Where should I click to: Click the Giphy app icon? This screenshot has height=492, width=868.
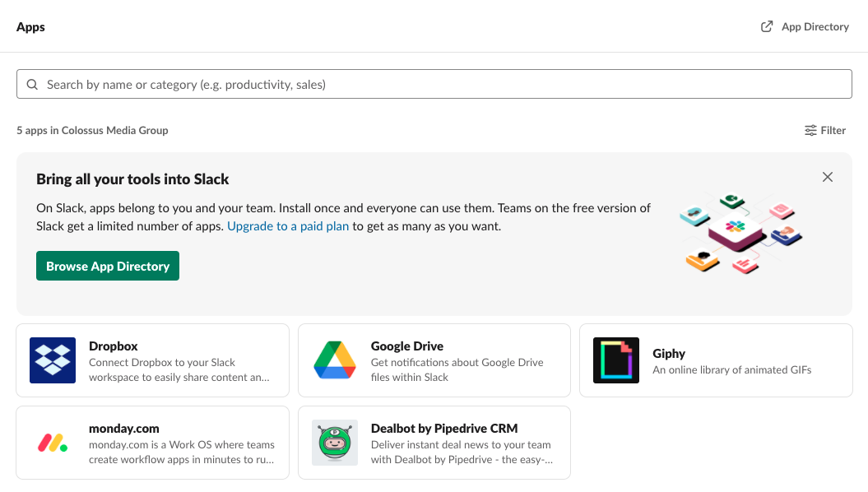(616, 360)
